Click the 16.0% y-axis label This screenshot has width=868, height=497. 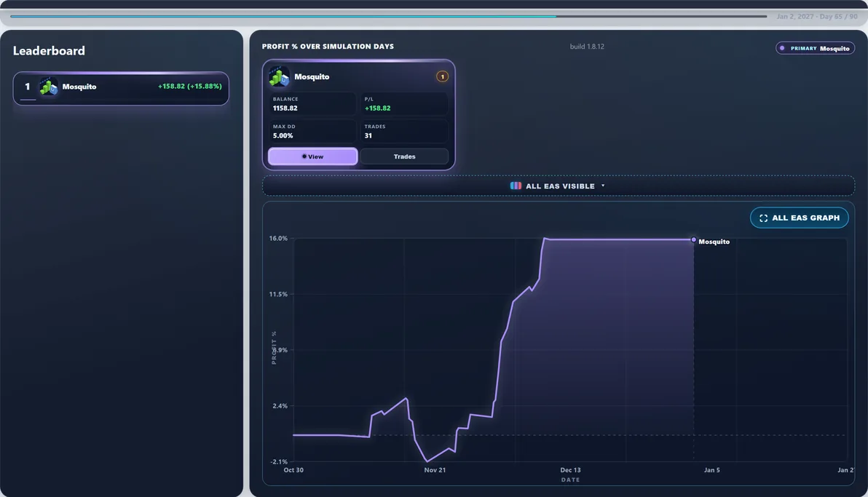278,239
